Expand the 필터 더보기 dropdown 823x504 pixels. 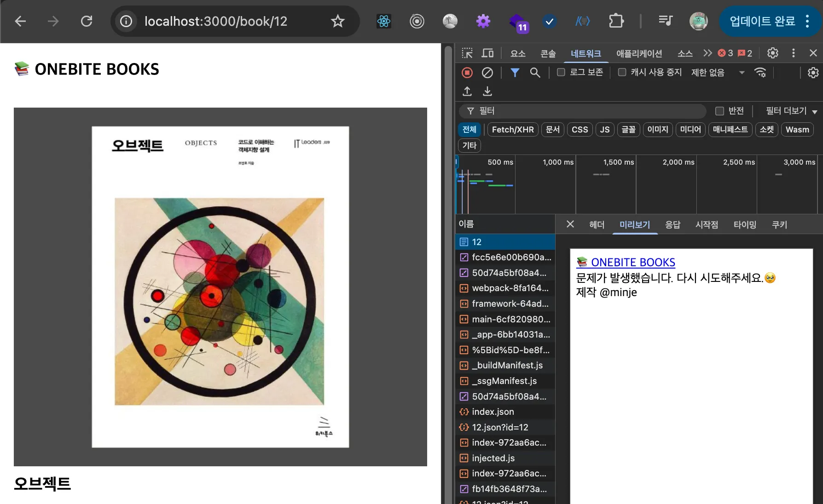[791, 111]
